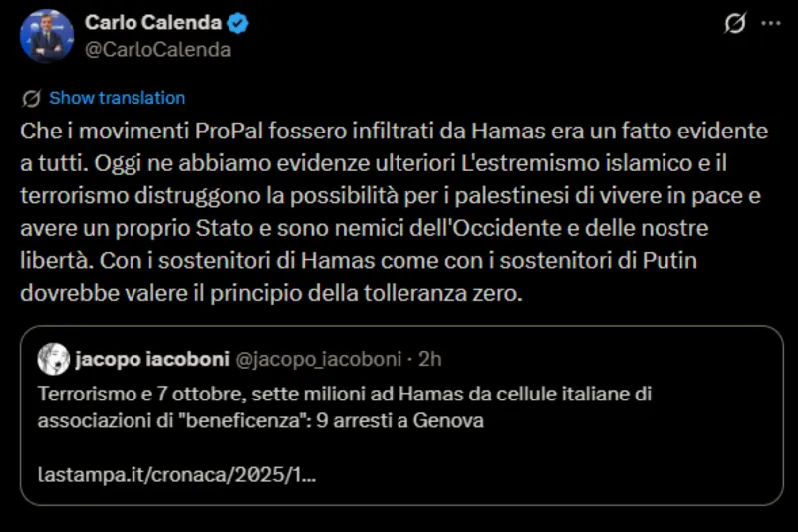Screen dimensions: 798x532
Task: Click the @CarloCalenda handle
Action: point(157,50)
